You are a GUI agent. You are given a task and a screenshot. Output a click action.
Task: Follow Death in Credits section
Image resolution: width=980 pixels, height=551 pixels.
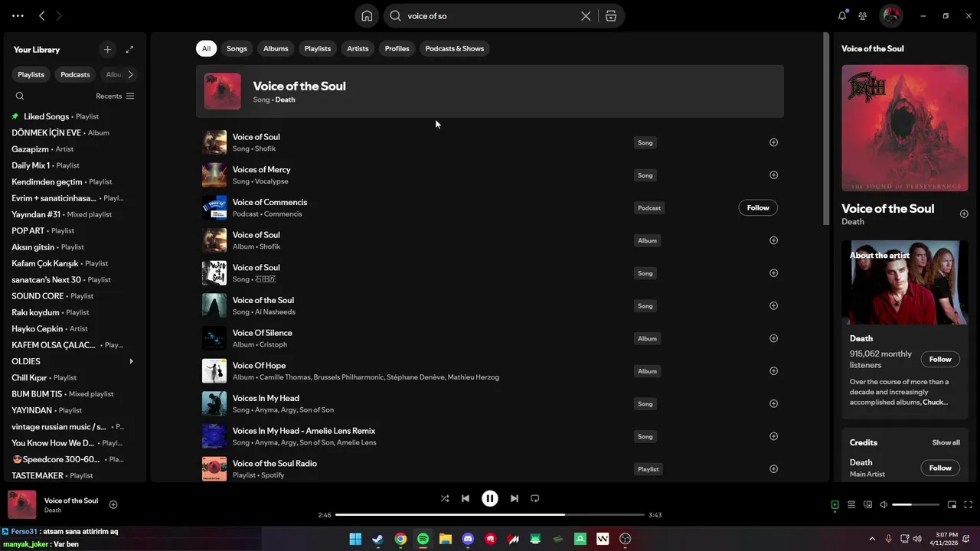tap(940, 468)
